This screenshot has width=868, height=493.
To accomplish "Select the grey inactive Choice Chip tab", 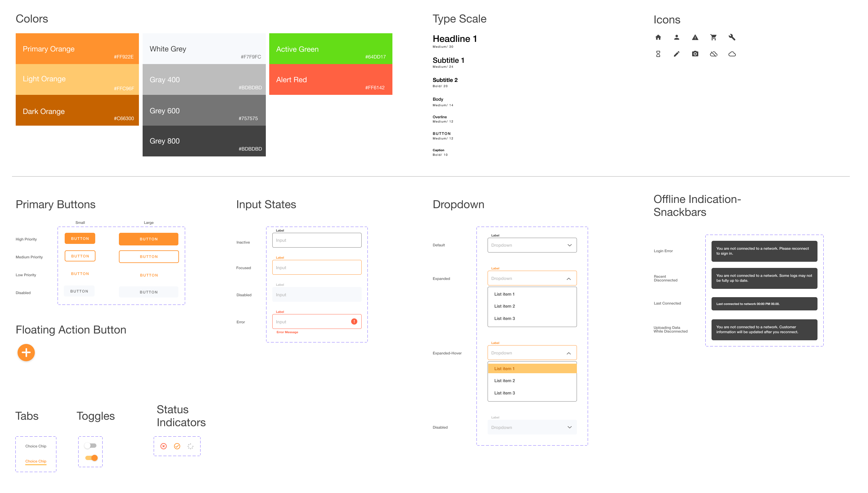I will point(35,446).
